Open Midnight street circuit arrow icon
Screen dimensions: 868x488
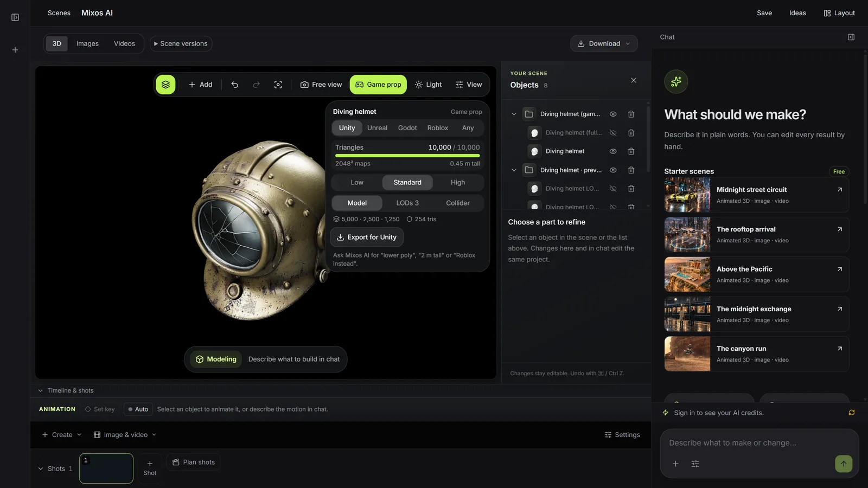[x=839, y=190]
